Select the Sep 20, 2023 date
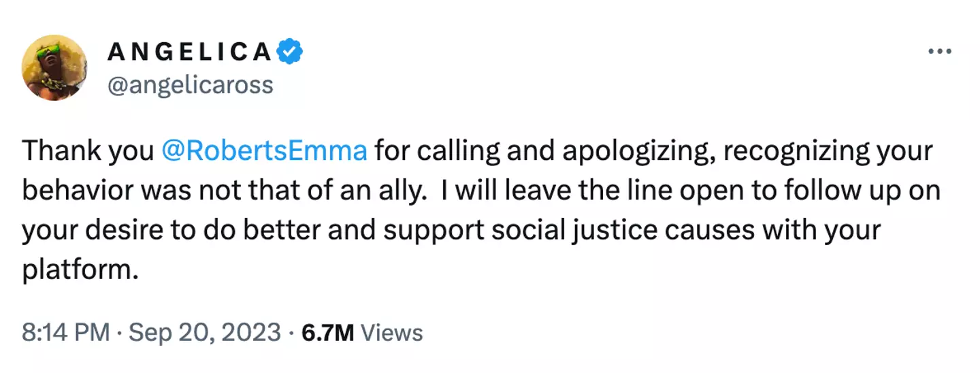The height and width of the screenshot is (373, 980). 204,332
